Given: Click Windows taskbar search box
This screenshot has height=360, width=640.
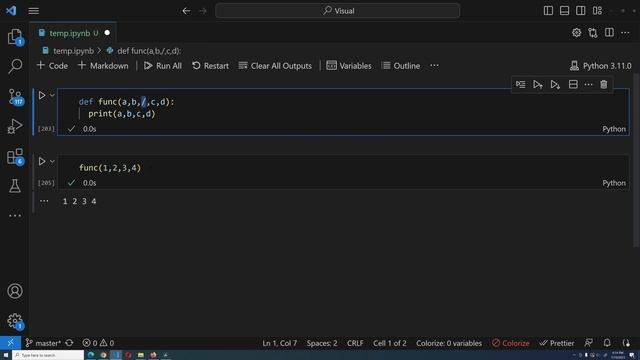Looking at the screenshot, I should 48,355.
